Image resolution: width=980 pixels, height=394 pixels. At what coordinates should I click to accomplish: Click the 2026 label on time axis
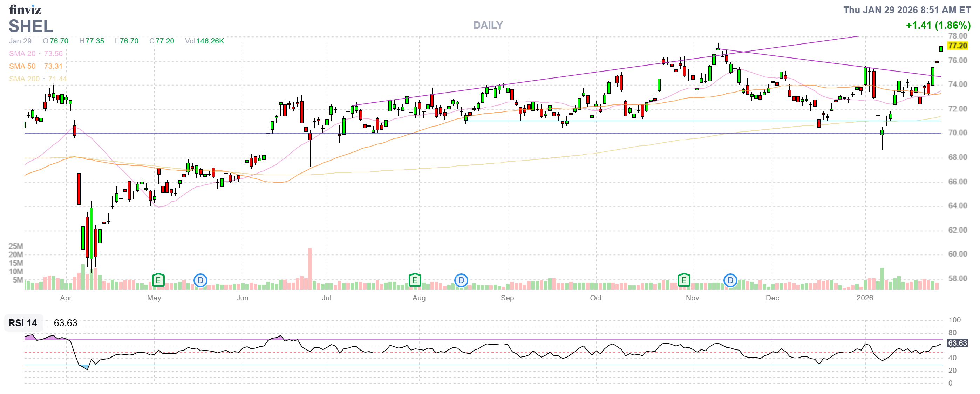click(864, 298)
